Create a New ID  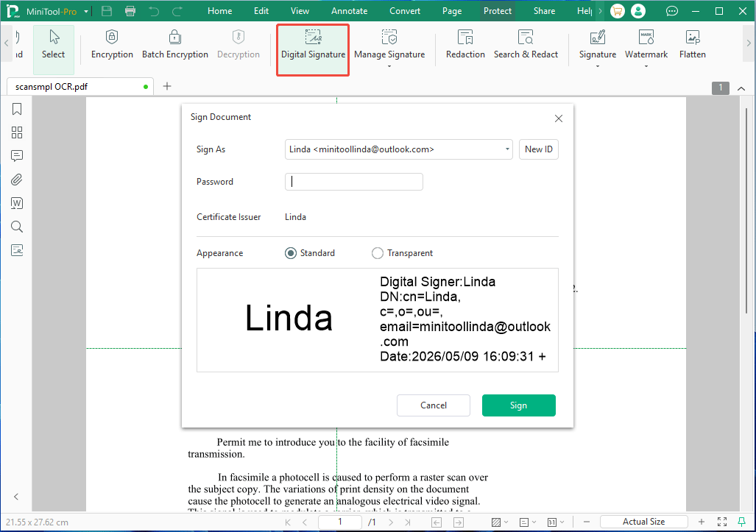click(x=539, y=149)
